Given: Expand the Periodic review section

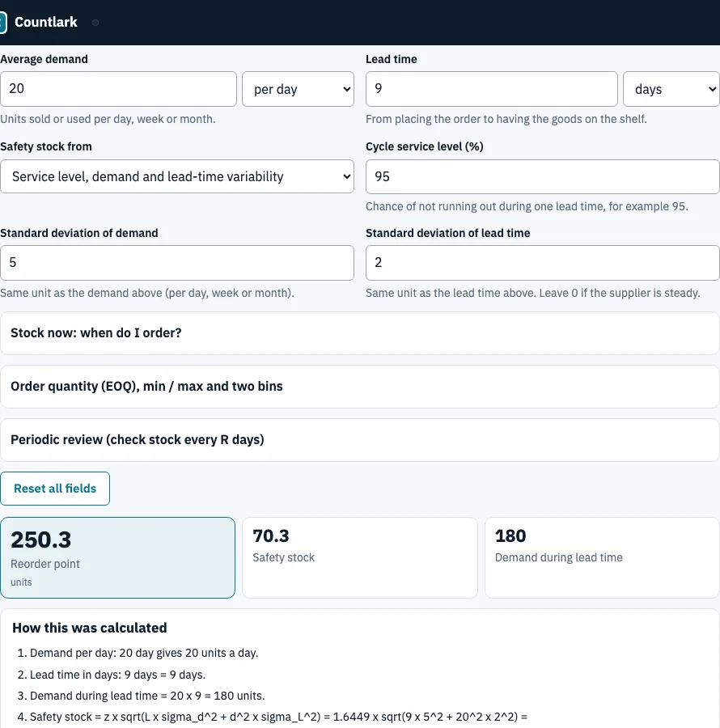Looking at the screenshot, I should click(360, 440).
